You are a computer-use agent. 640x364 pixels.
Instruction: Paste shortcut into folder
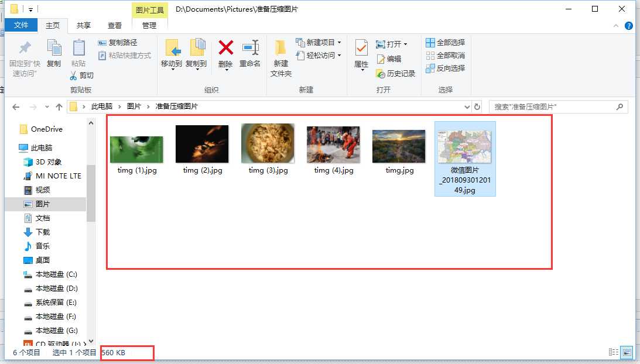[125, 56]
